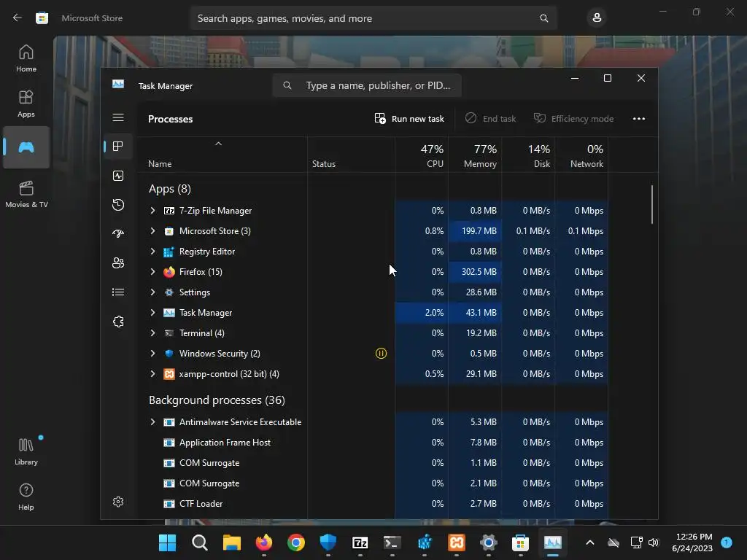
Task: Open Google Chrome from the taskbar
Action: coord(296,542)
